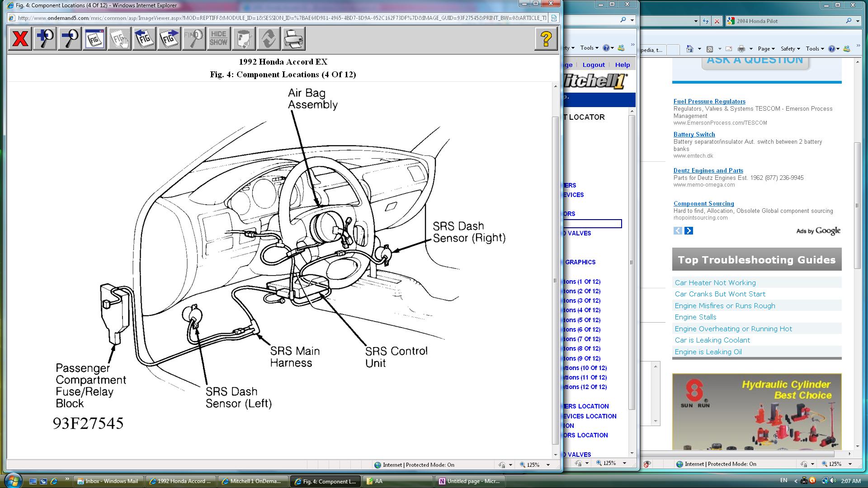Expand the Safety menu dropdown
The height and width of the screenshot is (488, 868).
pos(790,49)
